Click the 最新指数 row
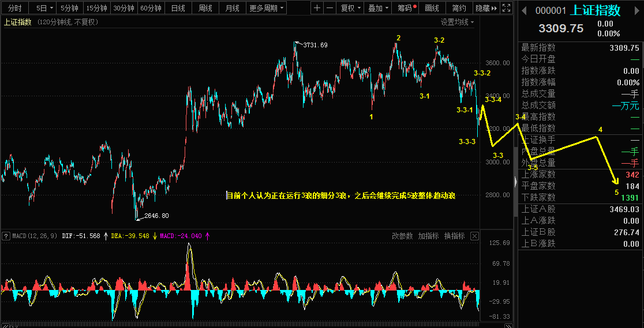 coord(581,48)
